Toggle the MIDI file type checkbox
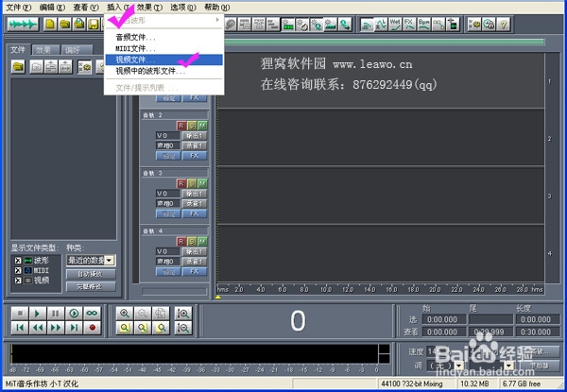This screenshot has width=567, height=392. (18, 270)
